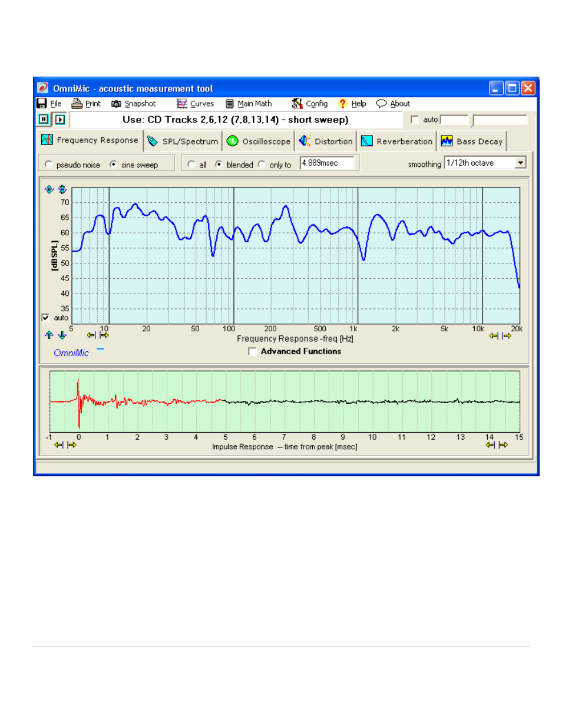
Task: Click the Help question mark icon
Action: (x=342, y=104)
